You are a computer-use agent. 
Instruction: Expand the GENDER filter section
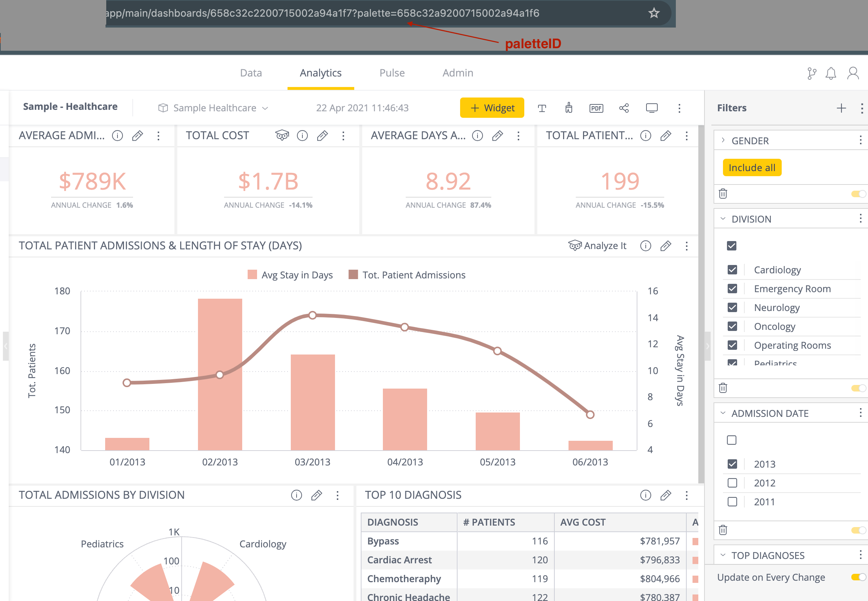coord(723,140)
